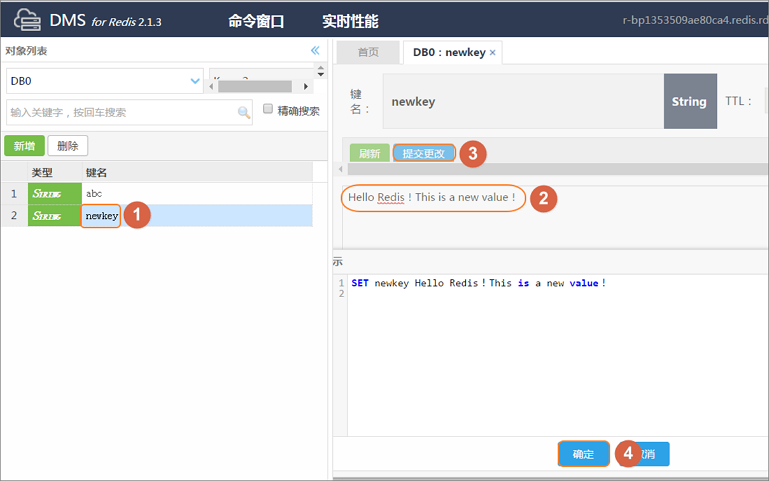Select the newkey key in the list
The width and height of the screenshot is (769, 481).
pos(102,216)
